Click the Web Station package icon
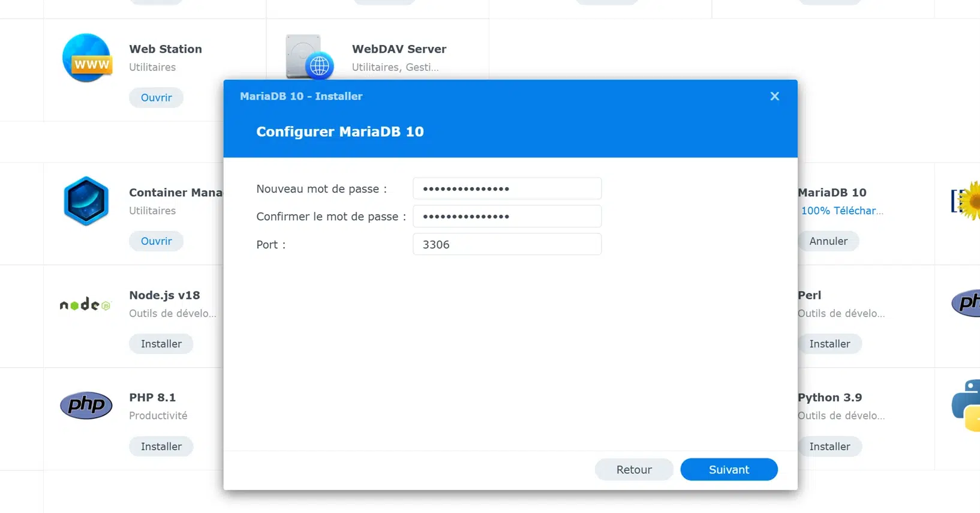 pos(87,58)
